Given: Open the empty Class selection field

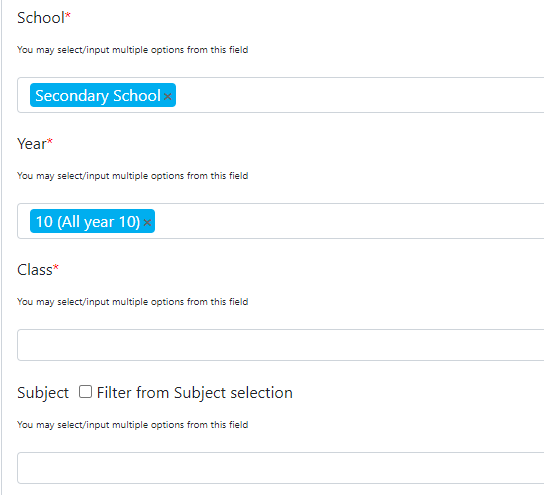Looking at the screenshot, I should [281, 345].
